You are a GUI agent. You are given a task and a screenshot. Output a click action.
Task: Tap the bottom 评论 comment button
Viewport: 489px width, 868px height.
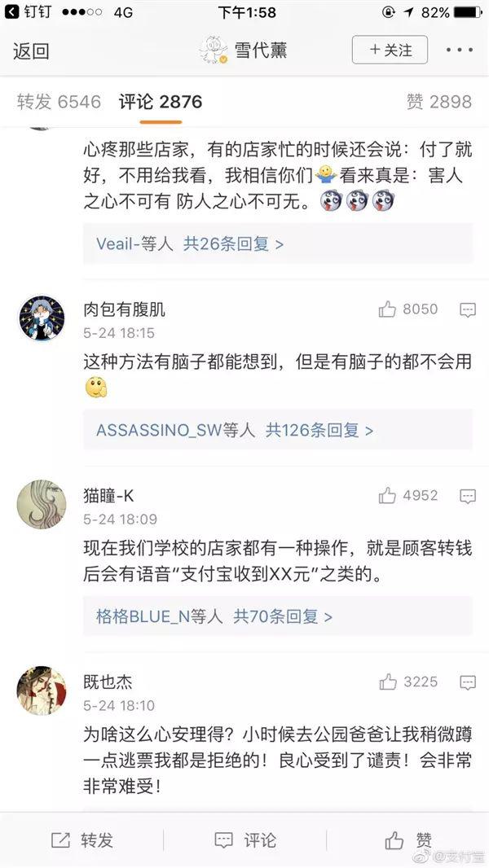click(x=244, y=840)
